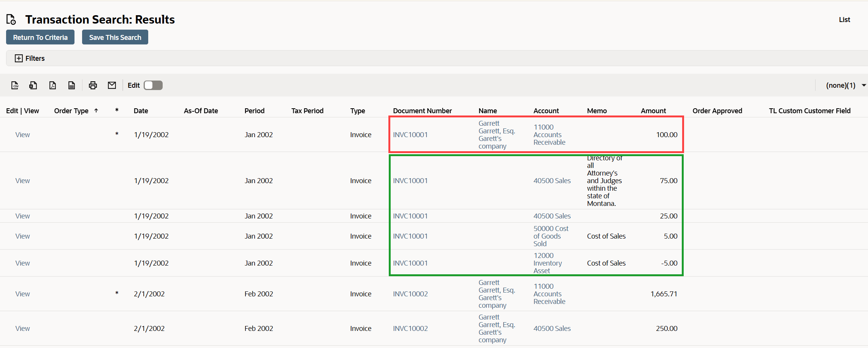
Task: Open the List link
Action: (x=844, y=20)
